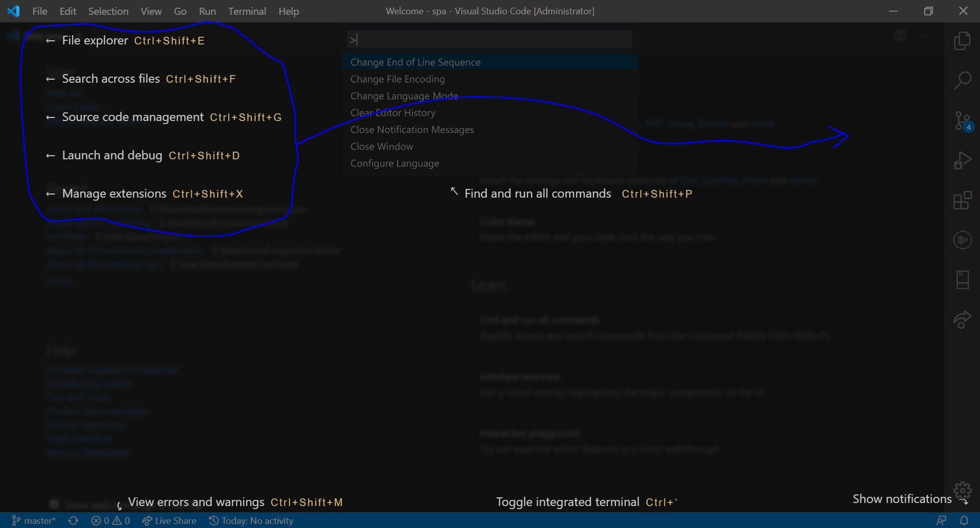
Task: Open Source Control view showing 4 pending changes
Action: [x=962, y=121]
